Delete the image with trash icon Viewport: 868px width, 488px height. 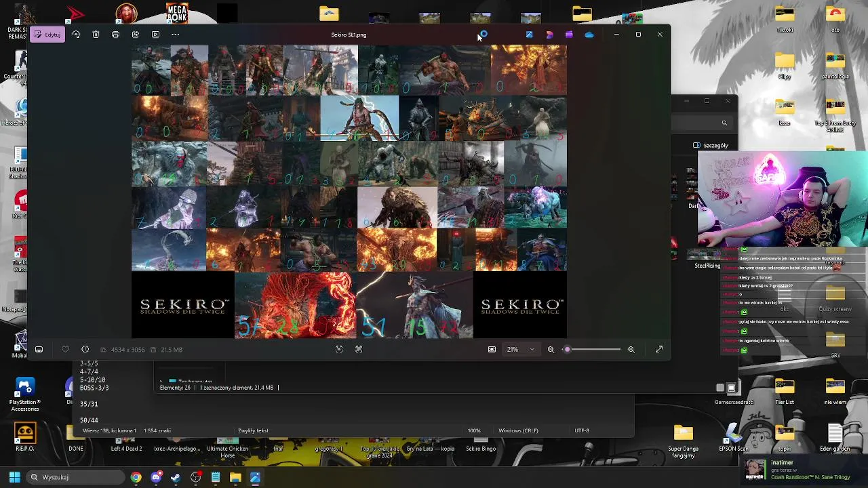pos(96,35)
